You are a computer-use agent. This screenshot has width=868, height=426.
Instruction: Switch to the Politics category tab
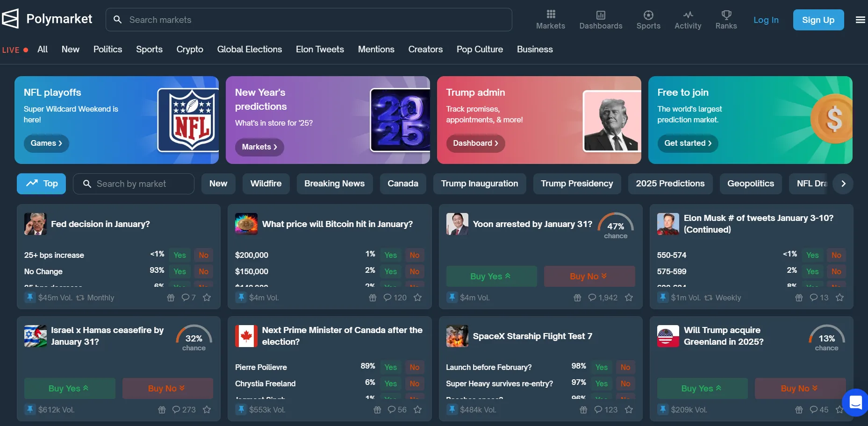tap(108, 50)
